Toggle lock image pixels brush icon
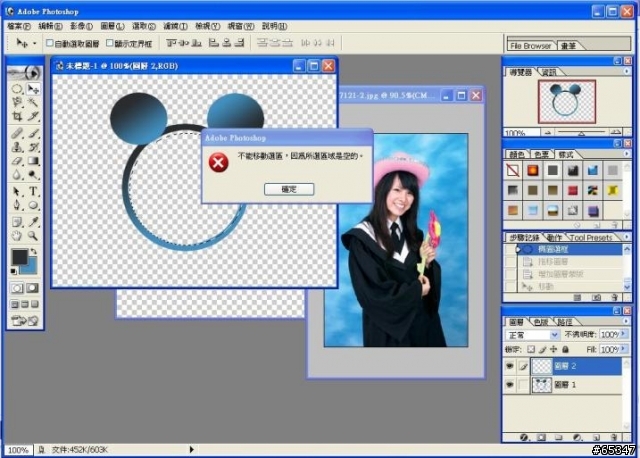The image size is (640, 458). point(542,349)
